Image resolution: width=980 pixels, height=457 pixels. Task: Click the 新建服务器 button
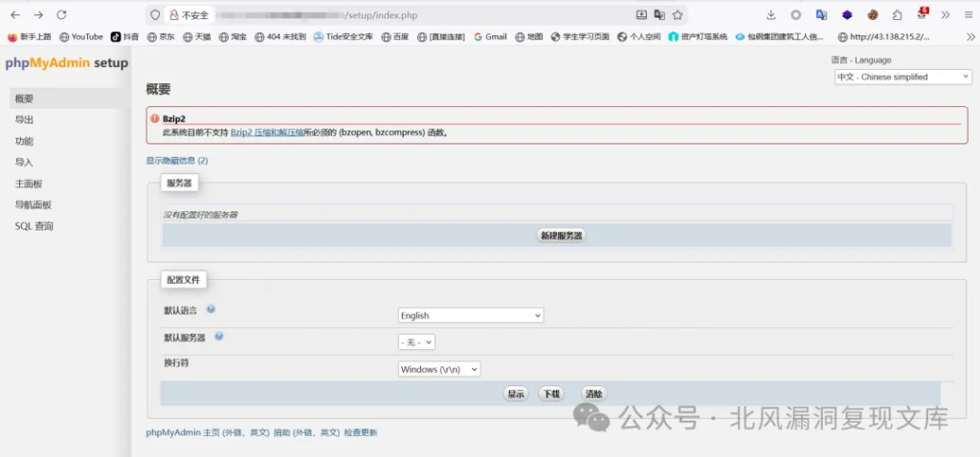coord(561,235)
